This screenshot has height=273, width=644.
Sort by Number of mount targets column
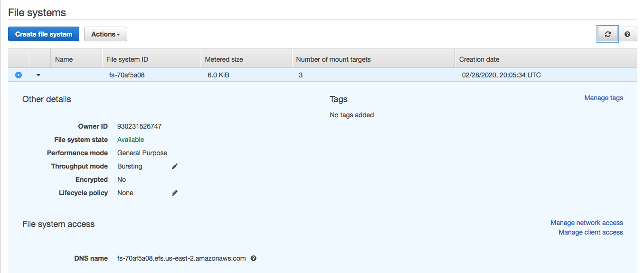point(333,59)
